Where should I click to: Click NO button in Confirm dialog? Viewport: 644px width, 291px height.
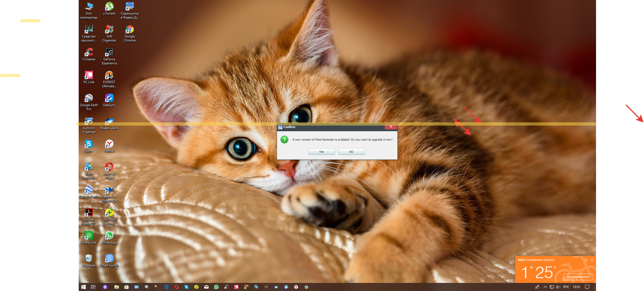[351, 151]
